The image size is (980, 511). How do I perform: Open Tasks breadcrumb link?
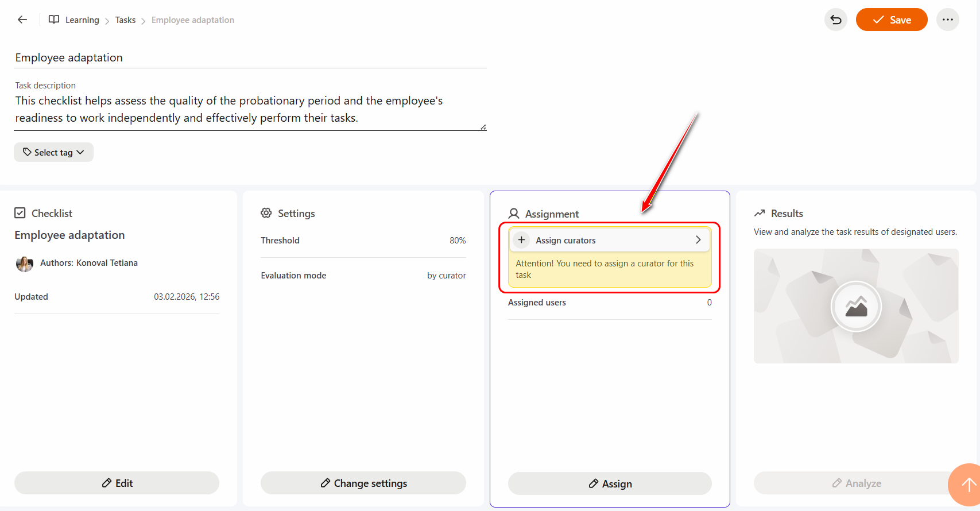click(x=125, y=20)
